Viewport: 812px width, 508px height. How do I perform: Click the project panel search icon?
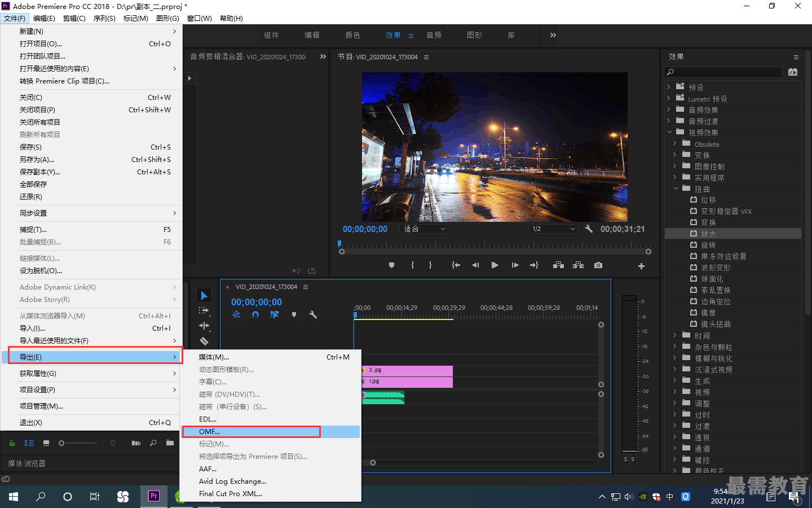coord(153,443)
